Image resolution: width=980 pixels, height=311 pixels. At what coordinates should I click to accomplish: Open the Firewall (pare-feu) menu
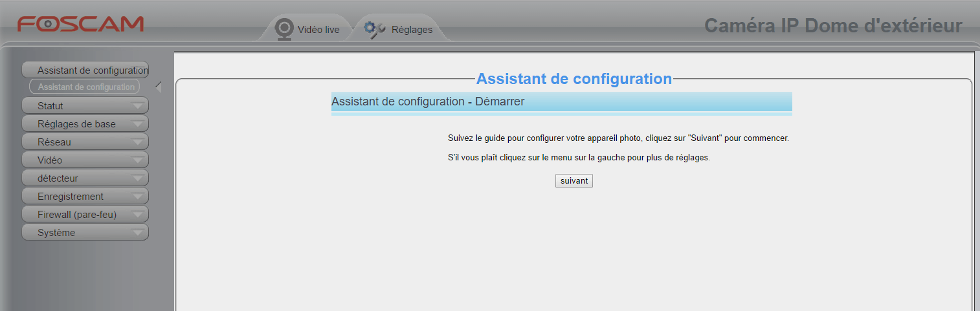pos(85,214)
